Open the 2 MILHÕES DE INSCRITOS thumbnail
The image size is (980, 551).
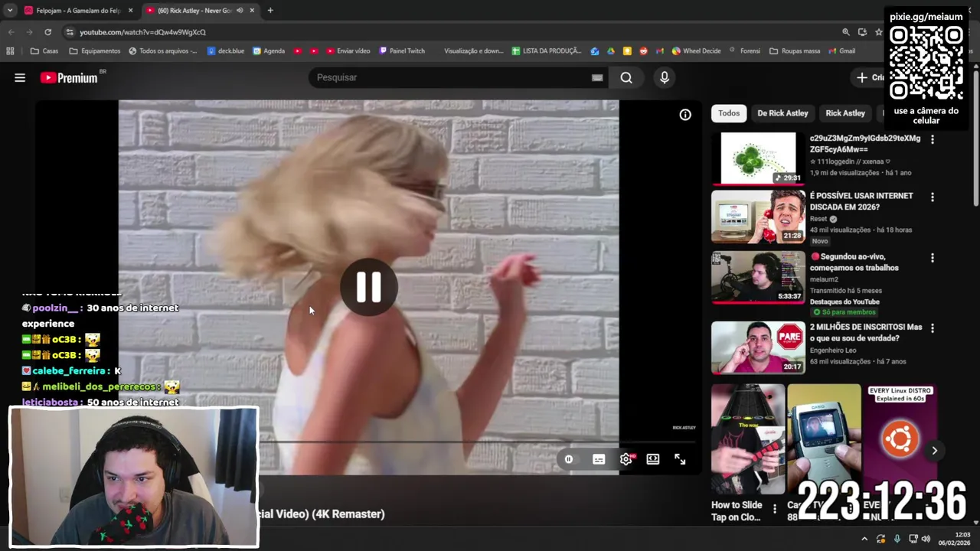[x=758, y=347]
